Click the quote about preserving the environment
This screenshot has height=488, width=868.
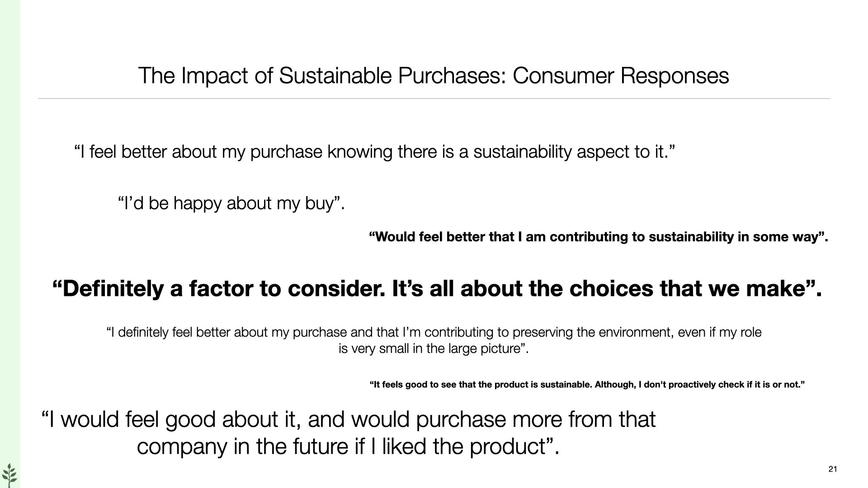(434, 333)
